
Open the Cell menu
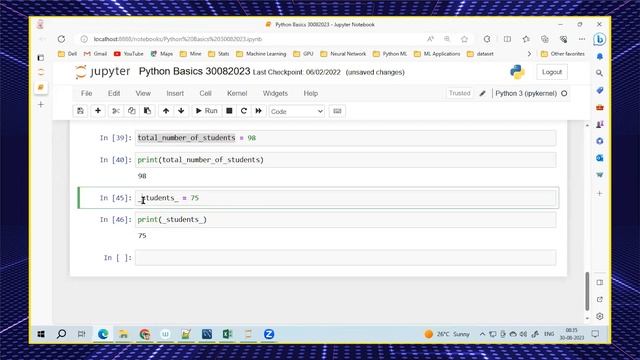pos(205,93)
